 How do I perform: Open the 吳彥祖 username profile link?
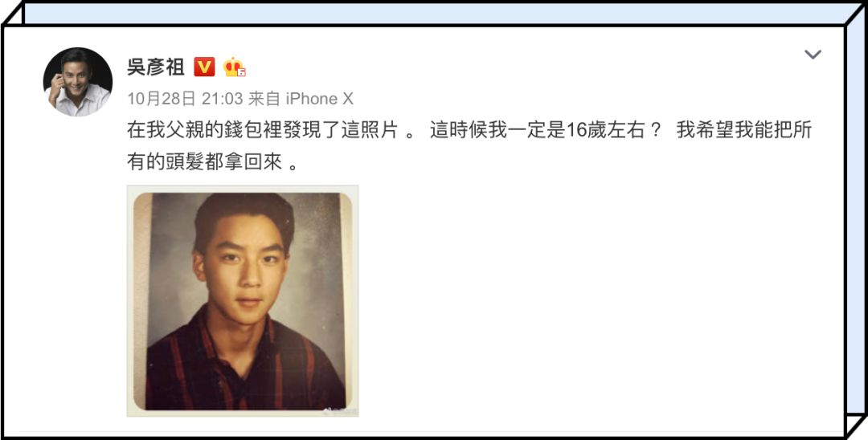click(156, 67)
